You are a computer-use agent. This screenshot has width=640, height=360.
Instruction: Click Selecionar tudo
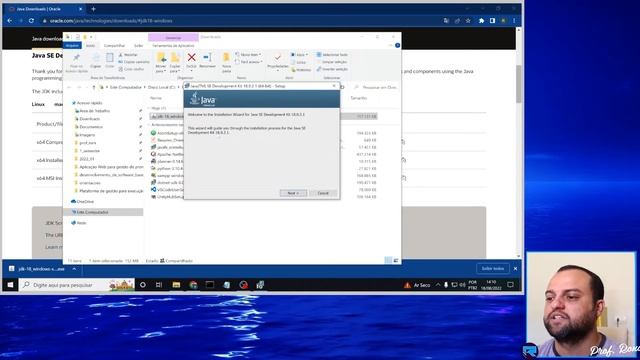[x=332, y=55]
